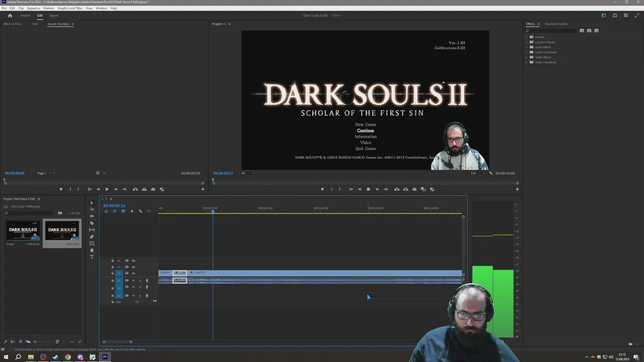The width and height of the screenshot is (644, 362).
Task: Expand Lumetri Presets folder
Action: point(527,42)
